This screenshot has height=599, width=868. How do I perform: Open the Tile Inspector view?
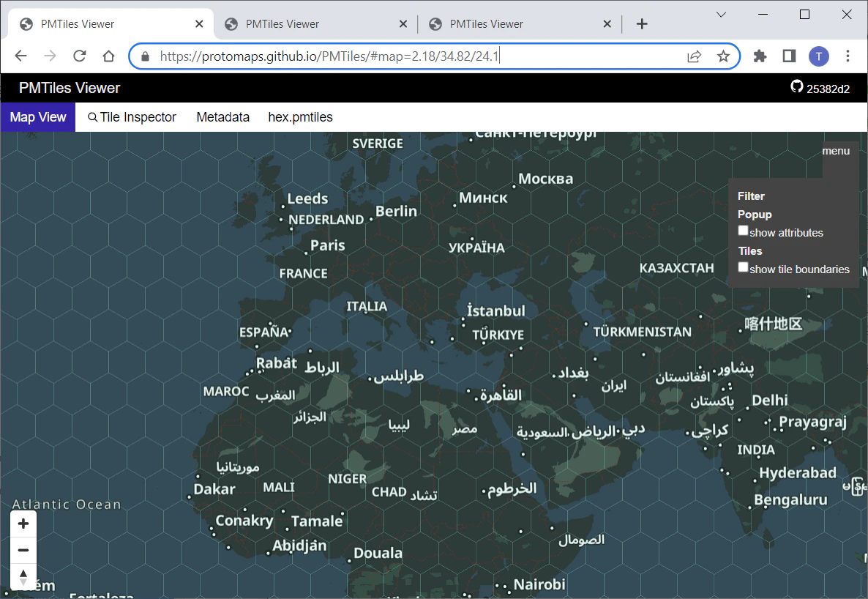point(132,117)
